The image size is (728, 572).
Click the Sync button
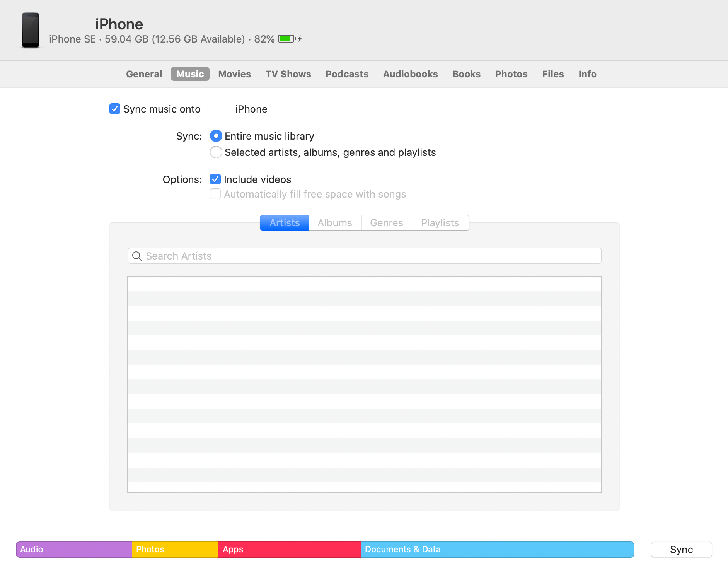click(x=682, y=550)
